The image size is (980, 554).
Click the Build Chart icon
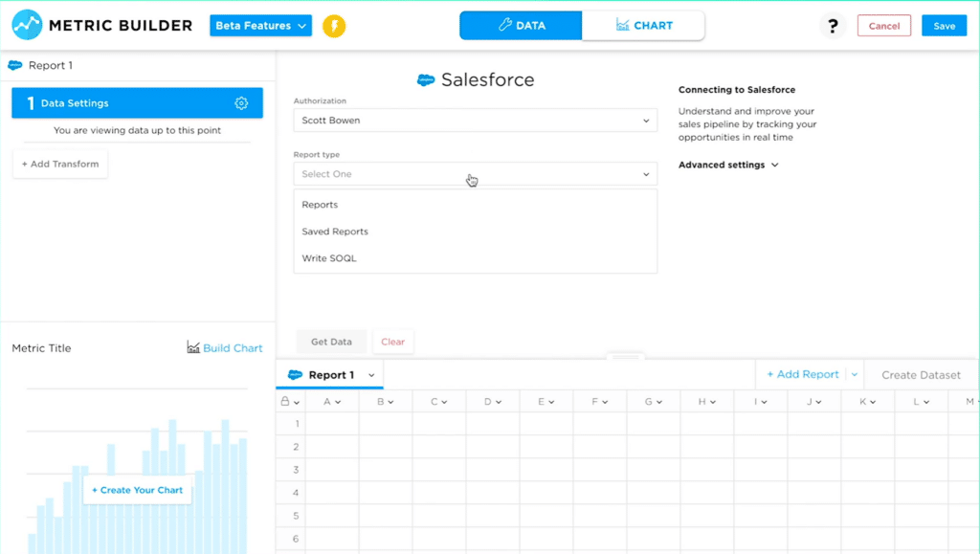tap(193, 347)
